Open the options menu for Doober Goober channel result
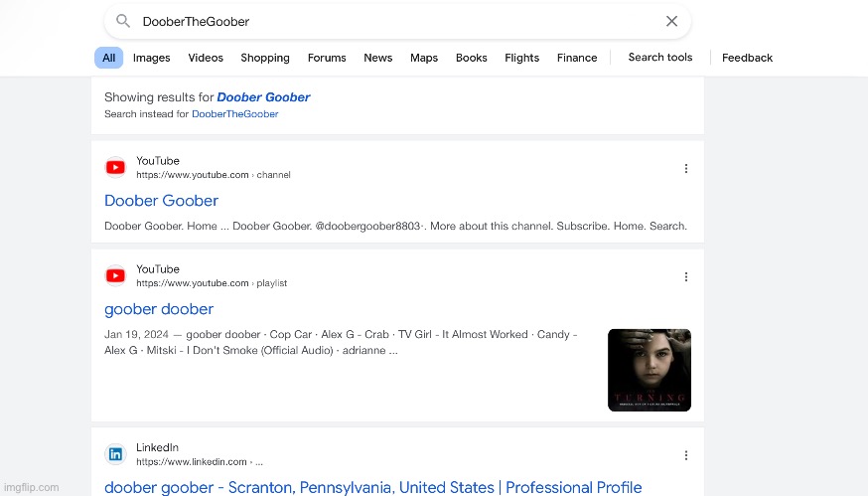This screenshot has height=496, width=868. click(x=686, y=168)
